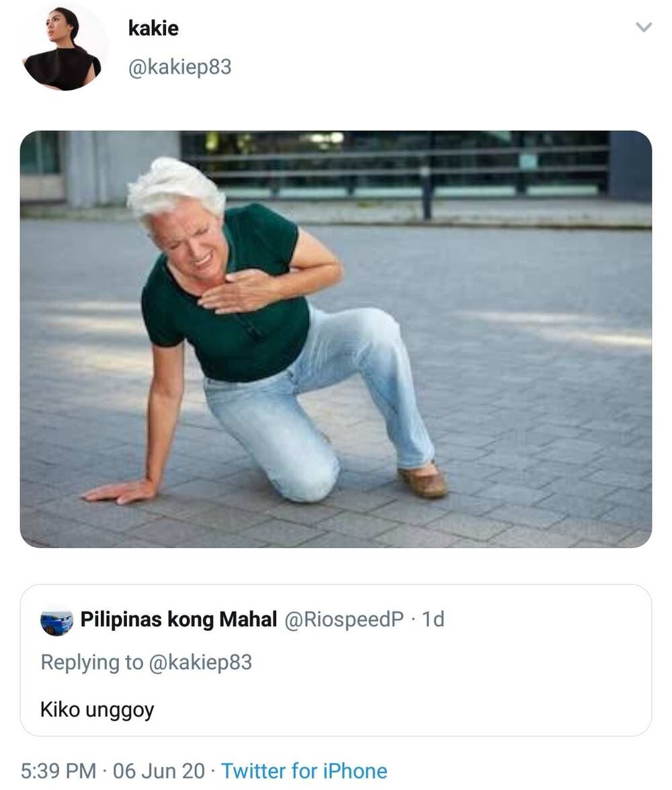Open the quoted tweet text Kiko unggoy
672x790 pixels.
point(97,710)
